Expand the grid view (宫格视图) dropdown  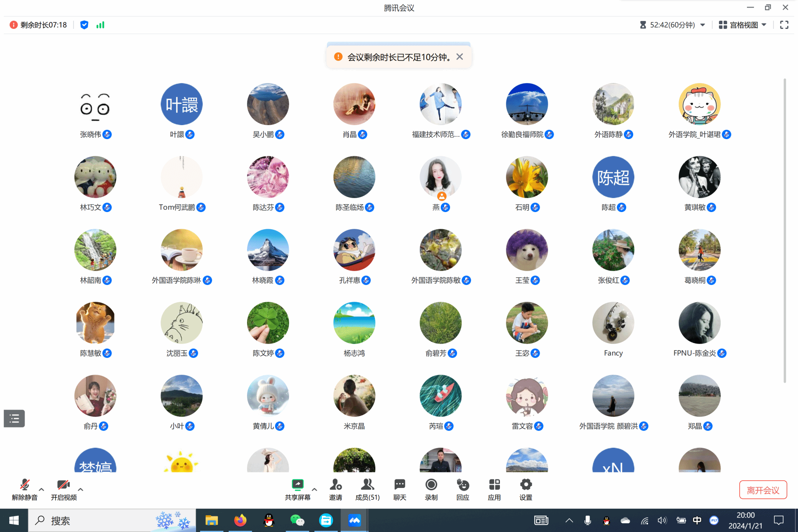(x=764, y=25)
